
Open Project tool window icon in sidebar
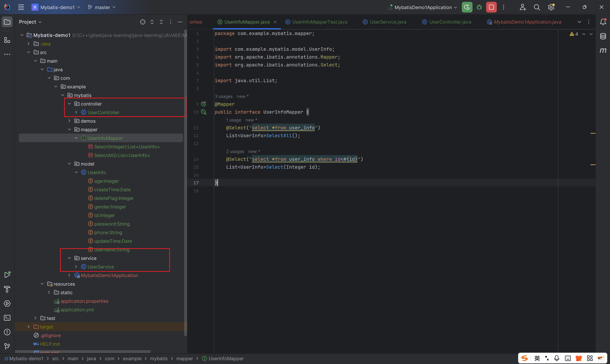(x=7, y=22)
